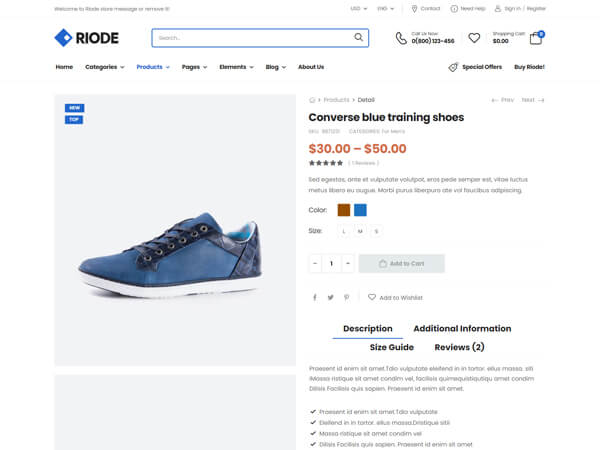Click the phone call icon
The width and height of the screenshot is (600, 450).
coord(401,38)
